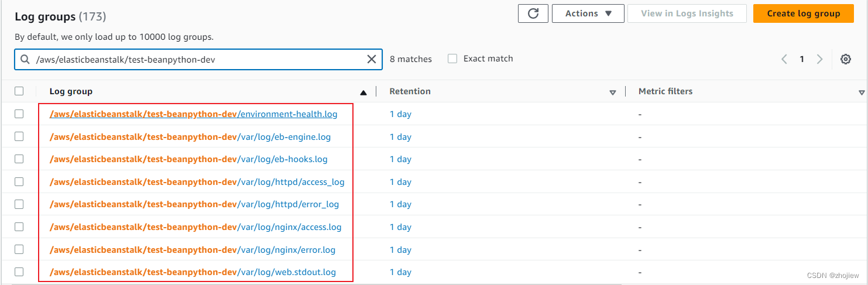Screen dimensions: 868x285
Task: Open the /var/log/httpd/error_log log group
Action: coord(194,204)
